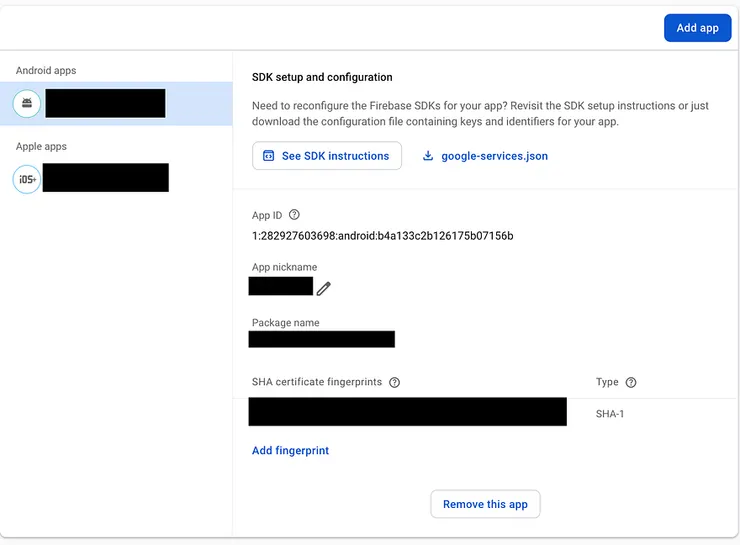The image size is (740, 545).
Task: Select the redacted Android app list entry
Action: coord(105,103)
